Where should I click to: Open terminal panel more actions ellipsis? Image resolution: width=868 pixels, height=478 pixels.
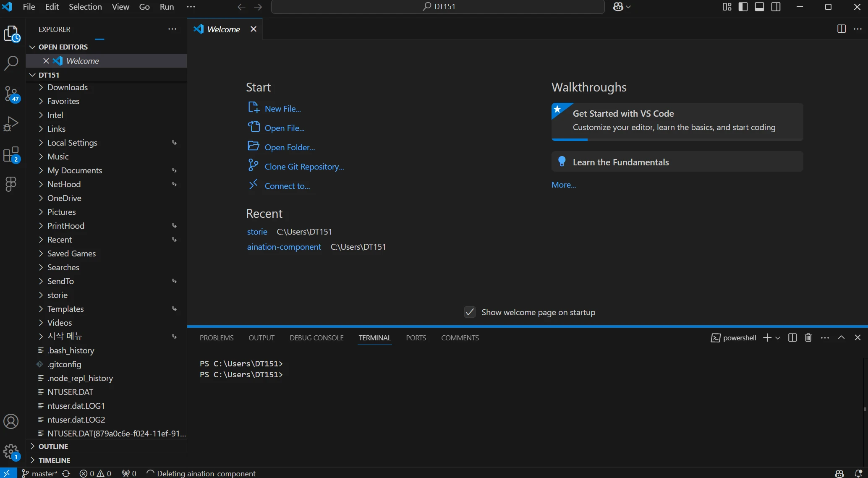tap(825, 337)
